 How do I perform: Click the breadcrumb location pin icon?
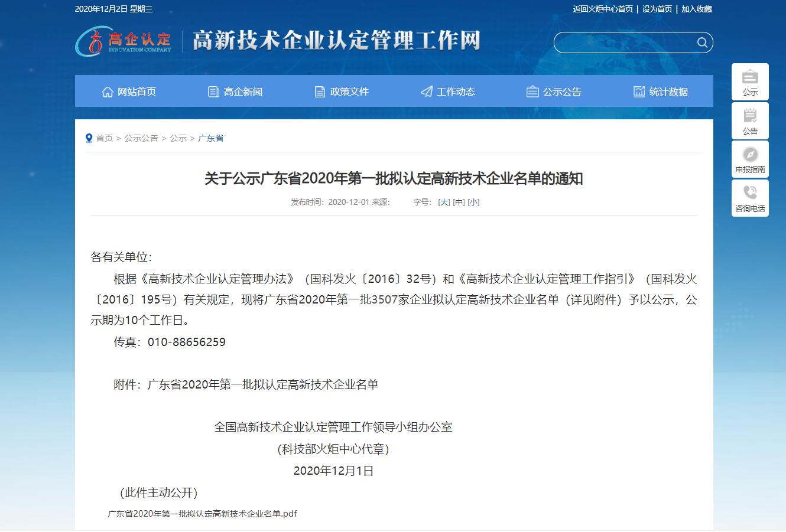pos(89,138)
